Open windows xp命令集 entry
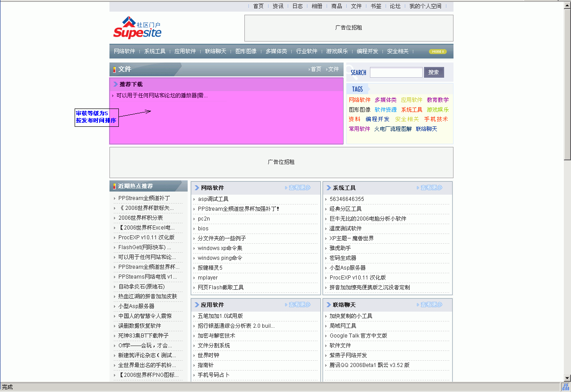 (x=220, y=248)
